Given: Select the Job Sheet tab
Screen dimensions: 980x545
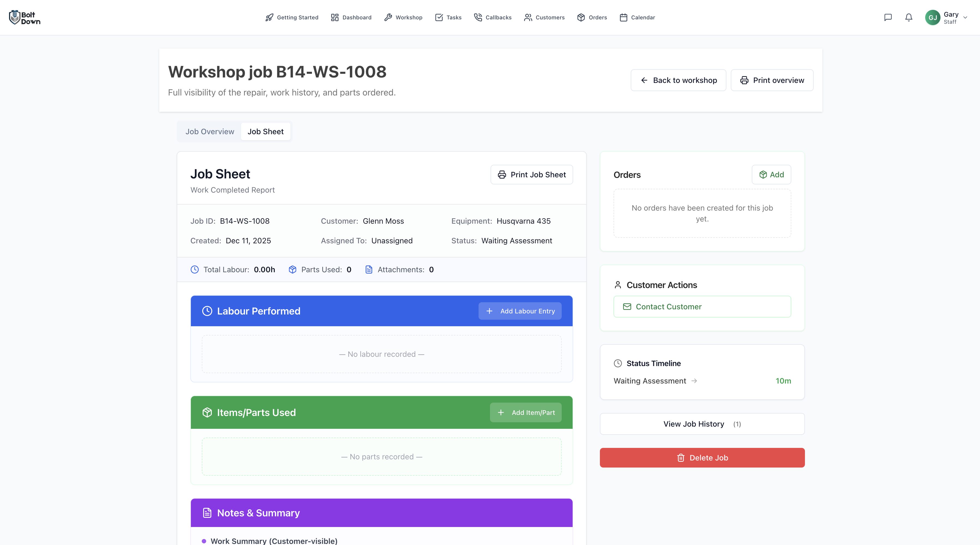Looking at the screenshot, I should click(x=265, y=132).
